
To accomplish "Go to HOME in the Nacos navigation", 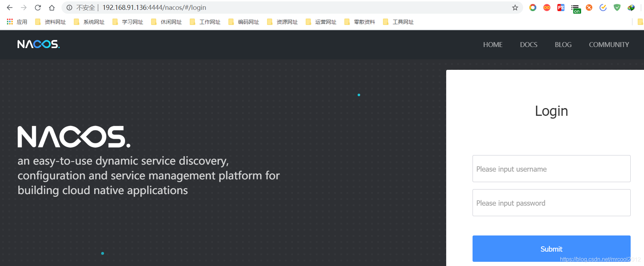I will coord(493,45).
